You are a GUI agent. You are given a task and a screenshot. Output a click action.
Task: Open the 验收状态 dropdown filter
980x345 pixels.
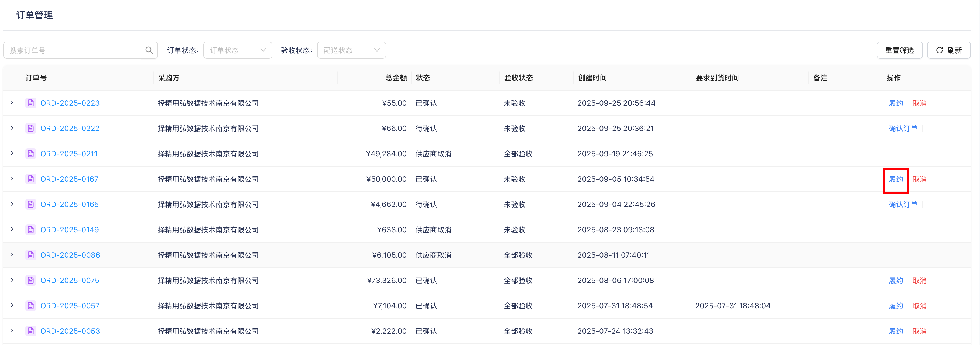[351, 50]
